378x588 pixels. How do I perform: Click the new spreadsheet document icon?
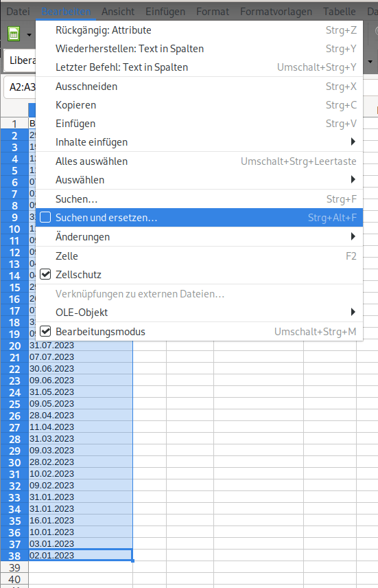(14, 34)
